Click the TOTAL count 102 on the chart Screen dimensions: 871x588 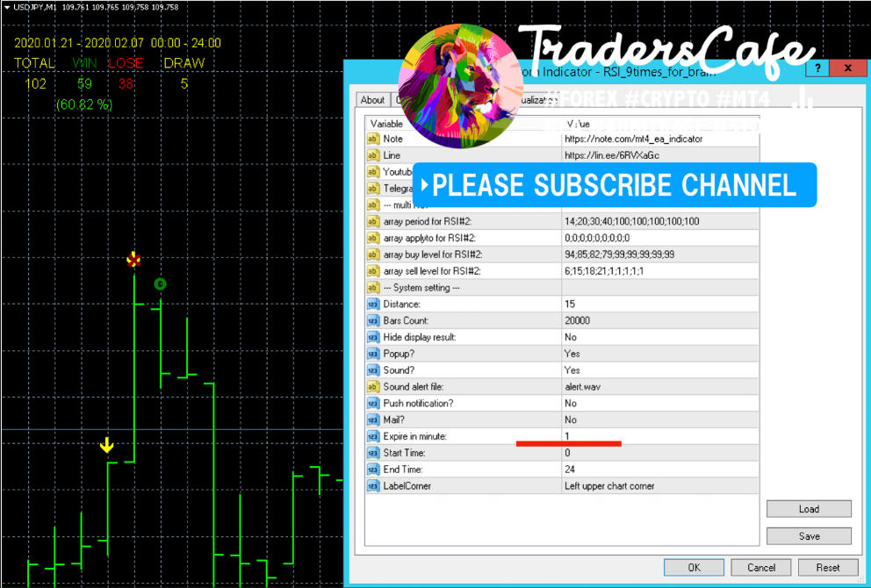[x=35, y=84]
